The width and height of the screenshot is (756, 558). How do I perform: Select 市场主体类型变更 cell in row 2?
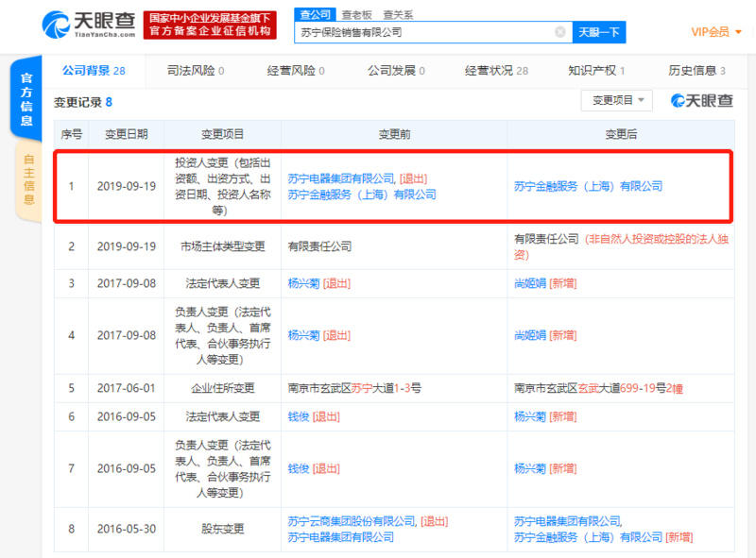click(x=223, y=246)
